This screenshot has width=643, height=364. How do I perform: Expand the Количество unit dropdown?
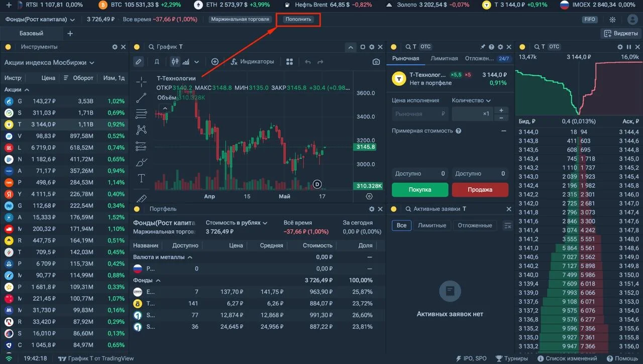(x=471, y=100)
